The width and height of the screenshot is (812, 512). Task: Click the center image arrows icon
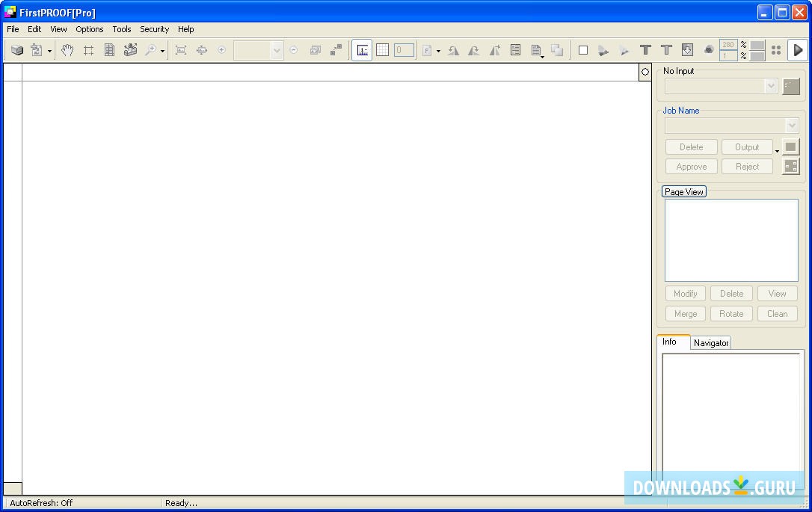[201, 50]
